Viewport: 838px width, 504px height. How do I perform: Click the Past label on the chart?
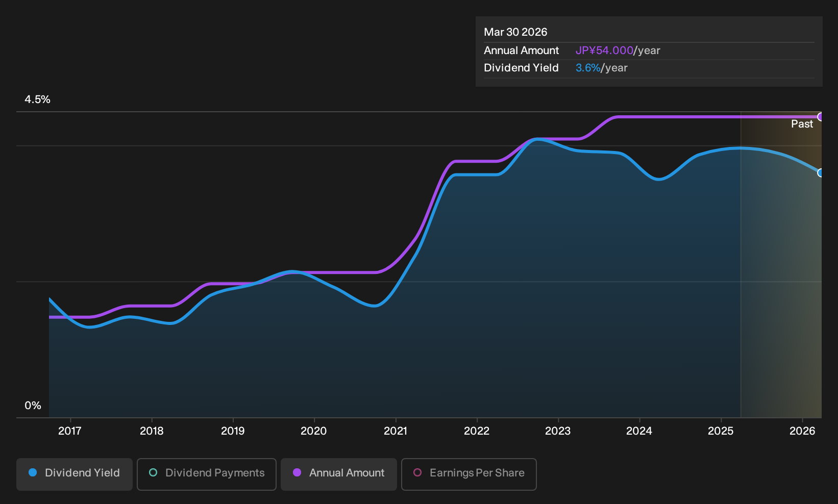802,124
